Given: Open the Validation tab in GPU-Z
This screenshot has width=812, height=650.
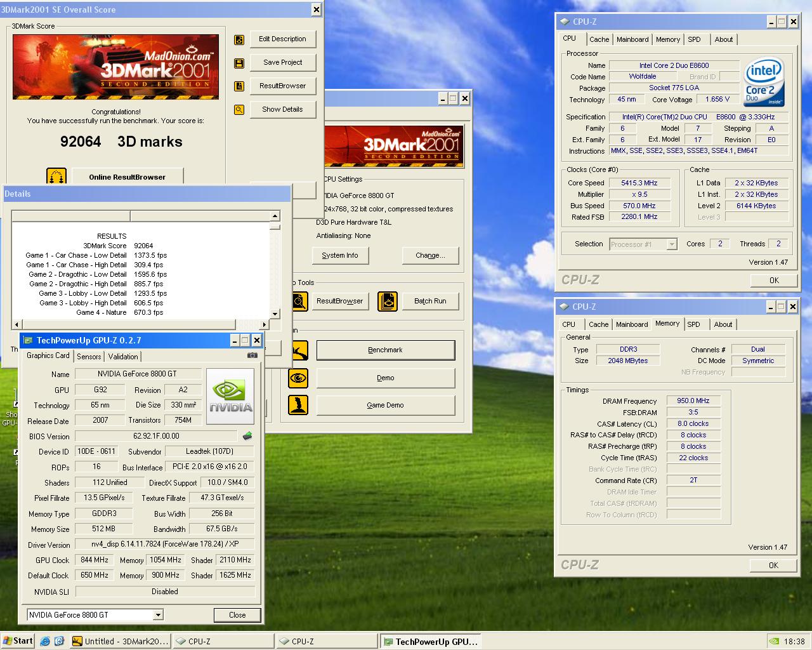Looking at the screenshot, I should (123, 357).
